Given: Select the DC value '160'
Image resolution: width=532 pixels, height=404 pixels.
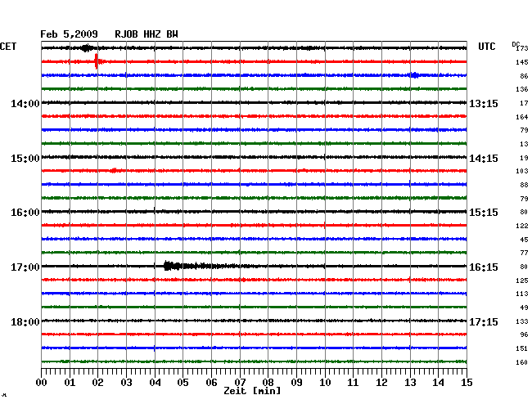Looking at the screenshot, I should [x=522, y=362].
